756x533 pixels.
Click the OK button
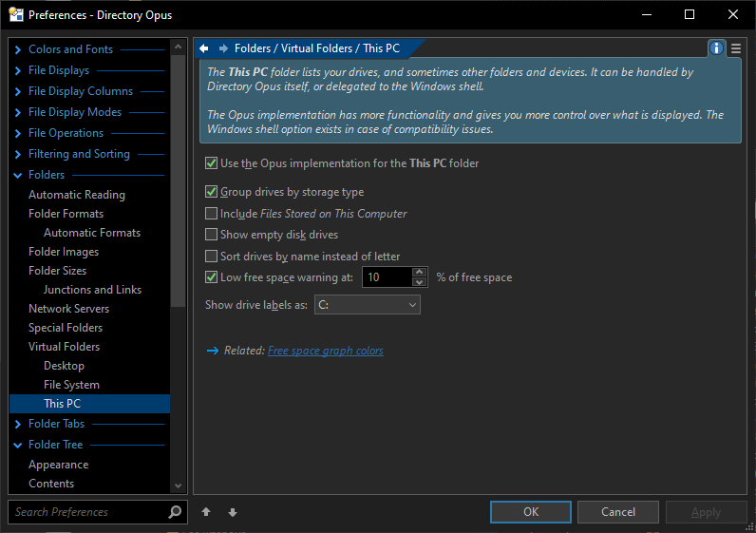click(531, 512)
